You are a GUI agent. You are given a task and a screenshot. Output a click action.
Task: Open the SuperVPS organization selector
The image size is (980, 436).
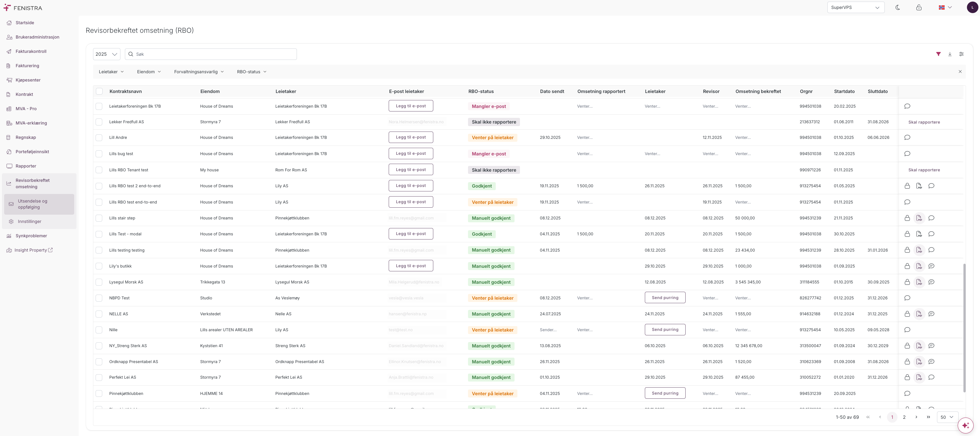[x=855, y=8]
